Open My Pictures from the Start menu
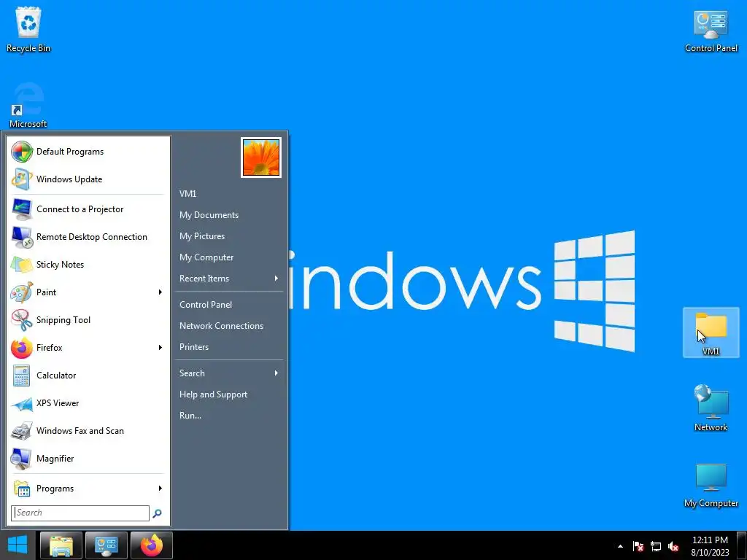The height and width of the screenshot is (560, 747). tap(202, 236)
